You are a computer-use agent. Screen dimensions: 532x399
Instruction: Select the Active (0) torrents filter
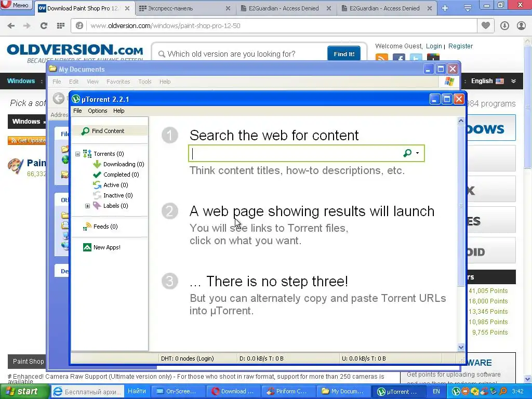[x=111, y=185]
